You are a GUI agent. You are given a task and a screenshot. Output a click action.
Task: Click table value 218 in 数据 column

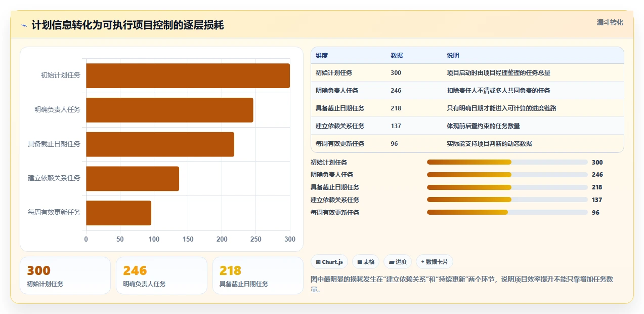[x=396, y=108]
